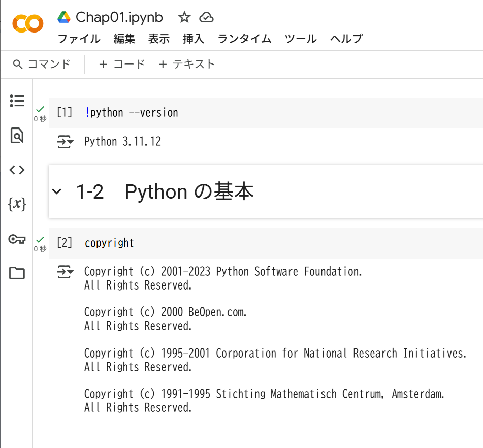The image size is (483, 448).
Task: Click the Colab logo
Action: (x=28, y=23)
